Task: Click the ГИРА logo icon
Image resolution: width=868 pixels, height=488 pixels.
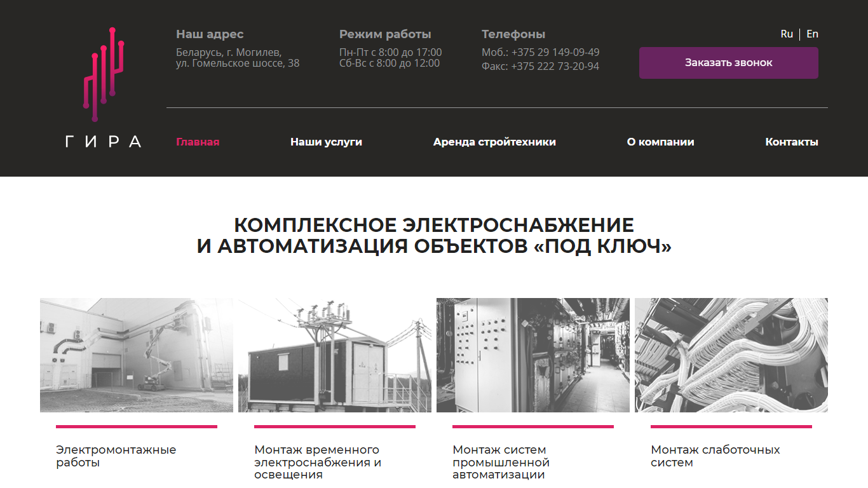Action: pyautogui.click(x=103, y=87)
